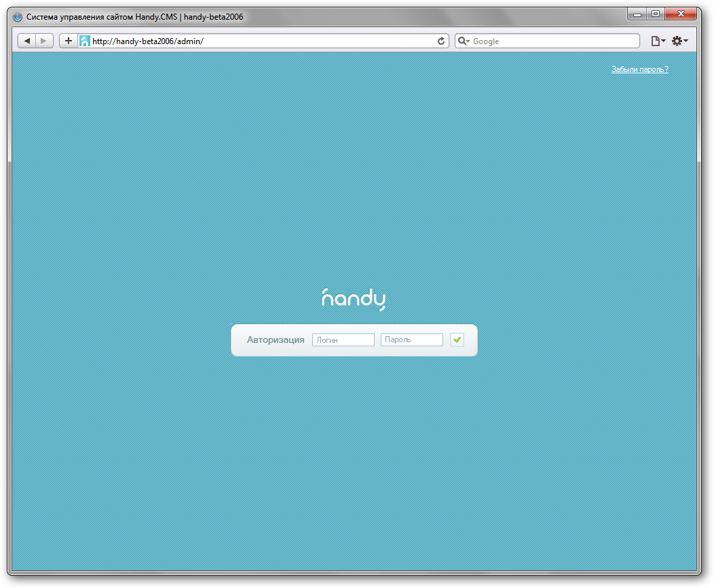The image size is (714, 588).
Task: Click the "Авторизация" label in login panel
Action: tap(276, 339)
